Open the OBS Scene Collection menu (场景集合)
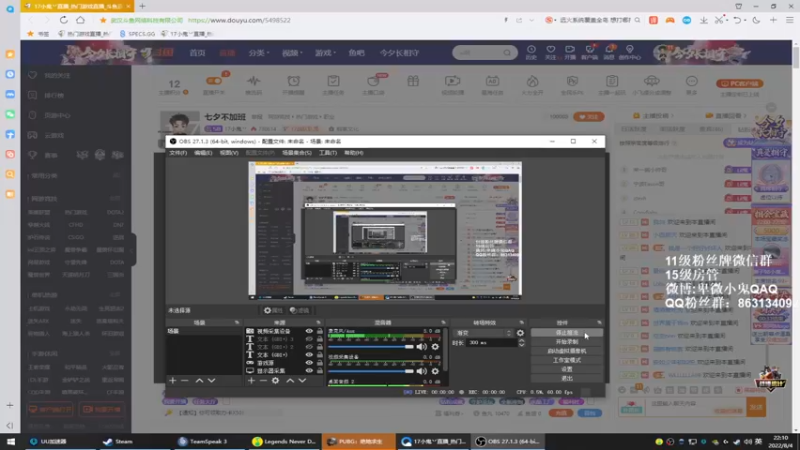Viewport: 800px width, 450px height. click(296, 153)
